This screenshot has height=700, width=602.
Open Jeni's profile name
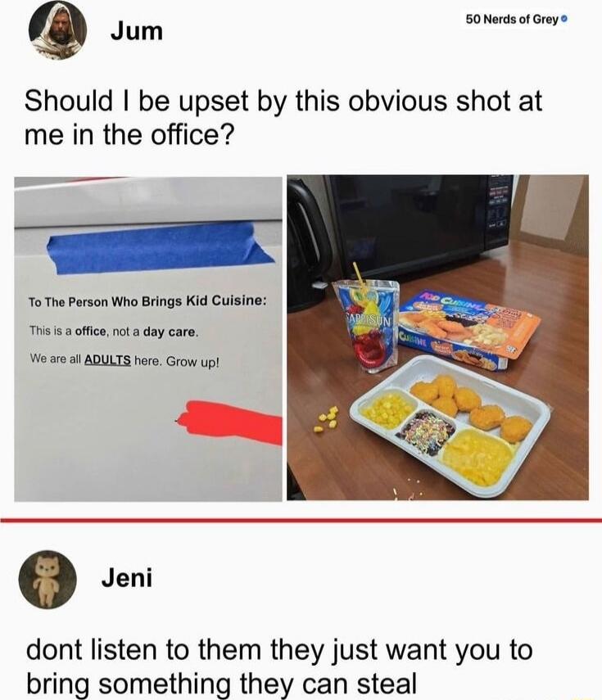127,578
